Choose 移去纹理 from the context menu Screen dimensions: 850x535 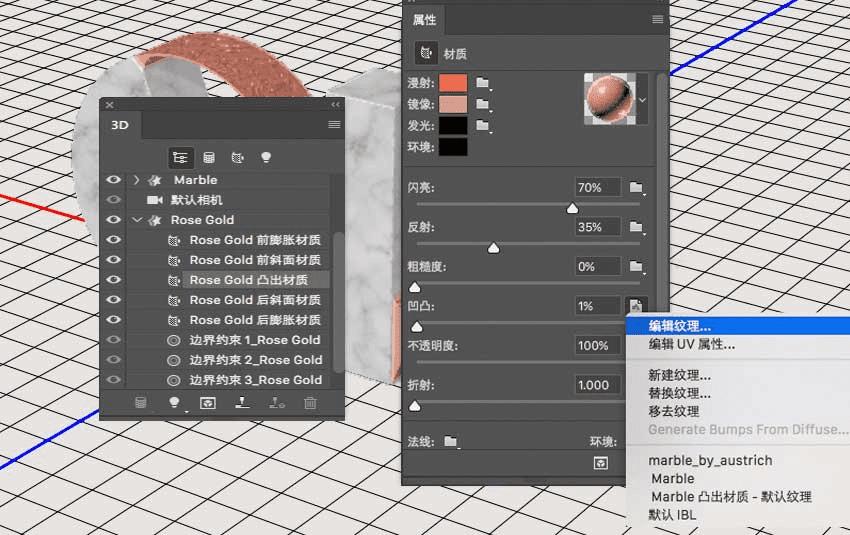point(673,411)
